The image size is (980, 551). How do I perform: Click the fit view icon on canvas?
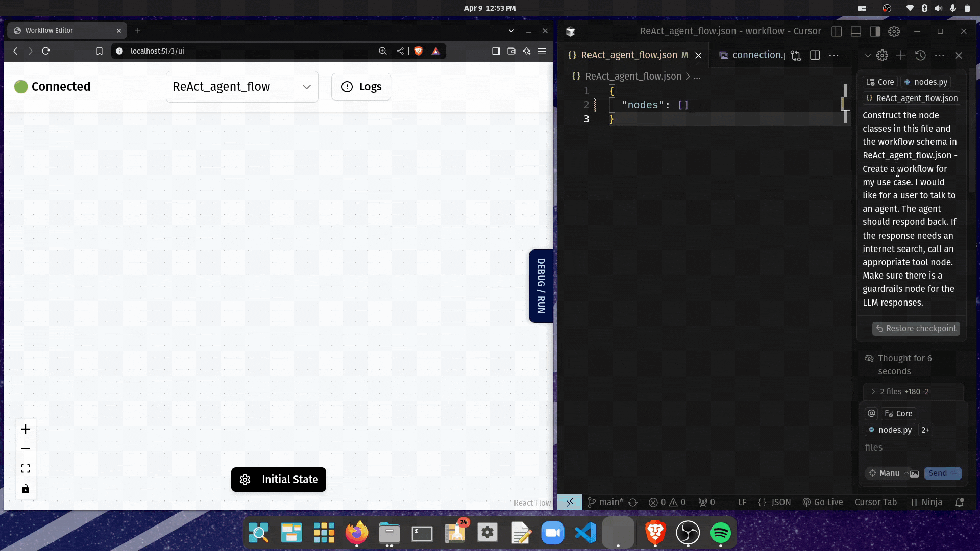click(26, 469)
